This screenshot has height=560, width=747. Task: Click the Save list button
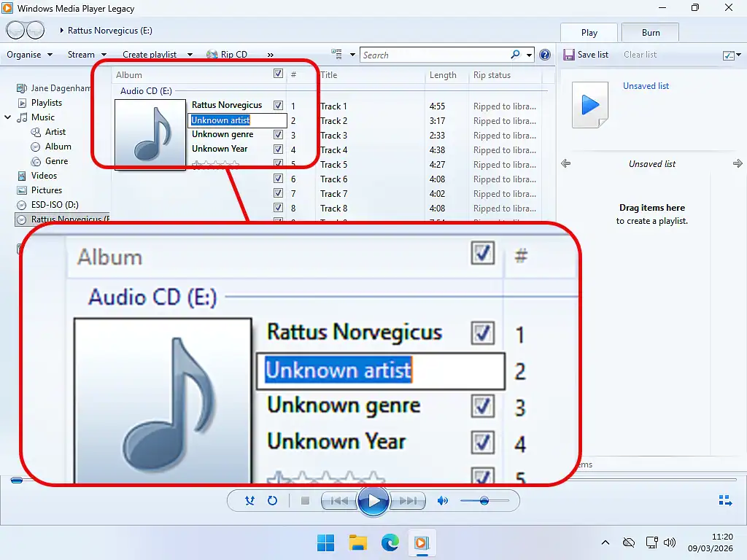[x=586, y=54]
